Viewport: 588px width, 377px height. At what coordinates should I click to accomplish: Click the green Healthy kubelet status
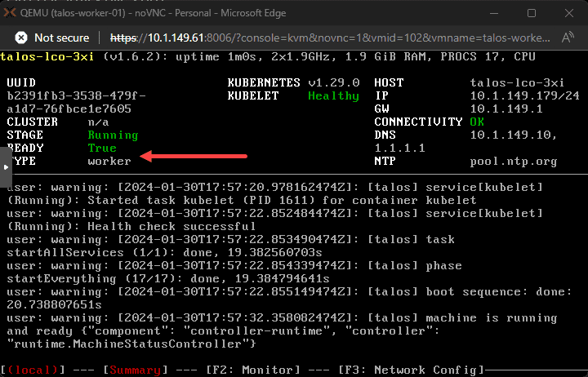tap(333, 96)
